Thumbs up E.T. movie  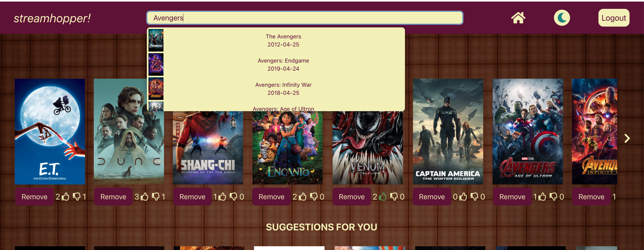(x=66, y=197)
